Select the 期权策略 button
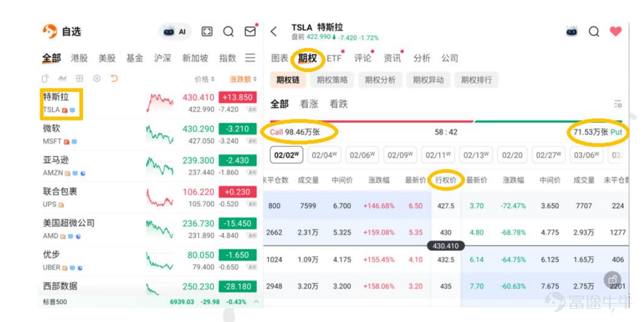This screenshot has height=322, width=644. pyautogui.click(x=332, y=80)
